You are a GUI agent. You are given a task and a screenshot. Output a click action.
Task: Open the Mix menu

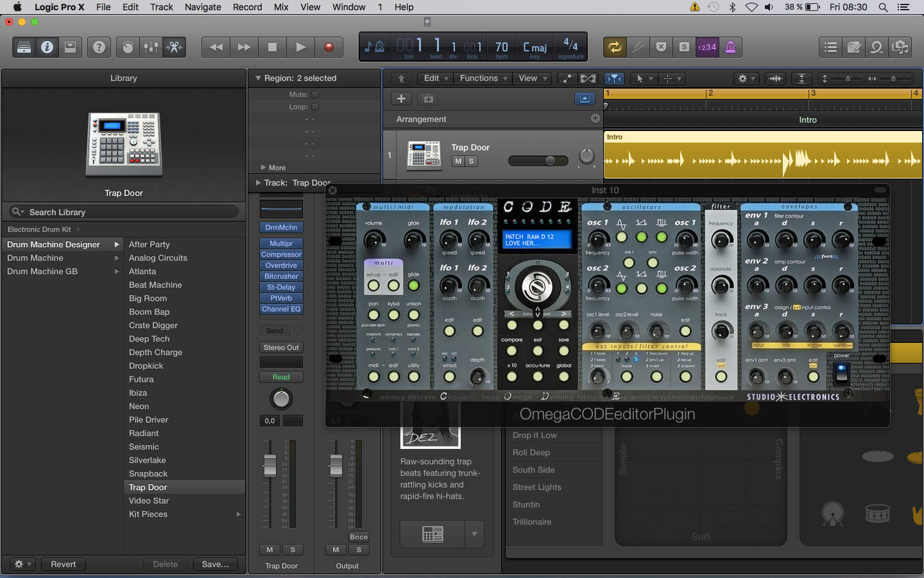pos(281,7)
